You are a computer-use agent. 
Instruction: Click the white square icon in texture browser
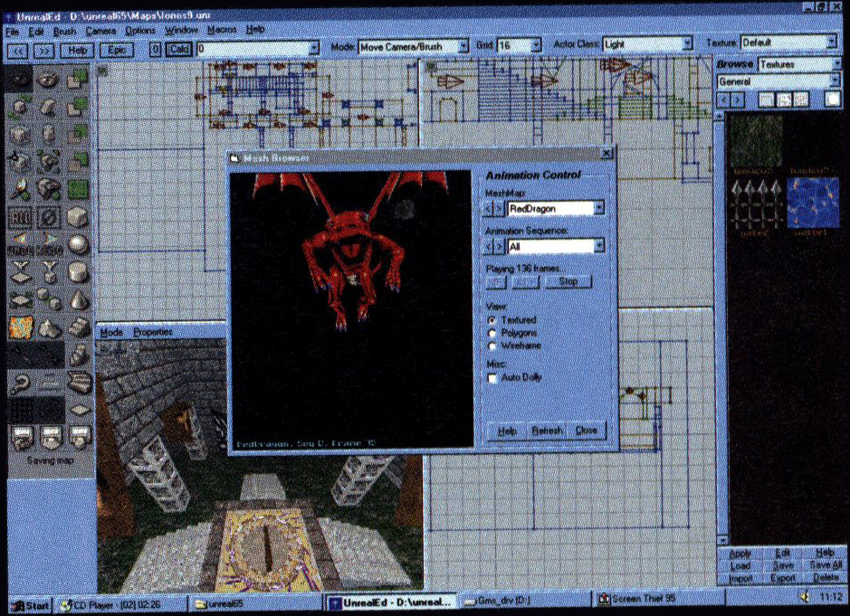click(832, 100)
